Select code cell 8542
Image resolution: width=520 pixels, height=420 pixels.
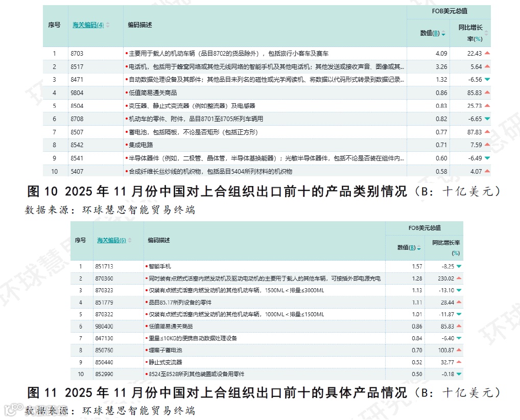click(77, 145)
